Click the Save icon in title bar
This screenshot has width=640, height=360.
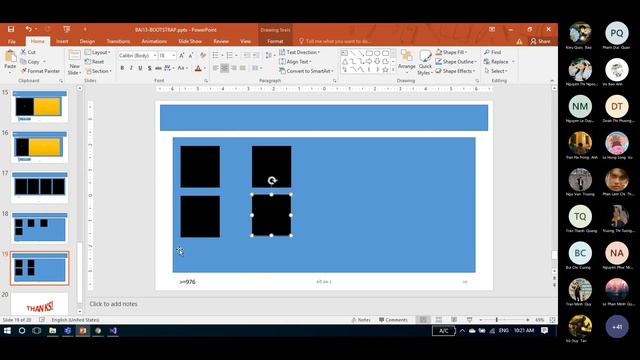(x=11, y=29)
